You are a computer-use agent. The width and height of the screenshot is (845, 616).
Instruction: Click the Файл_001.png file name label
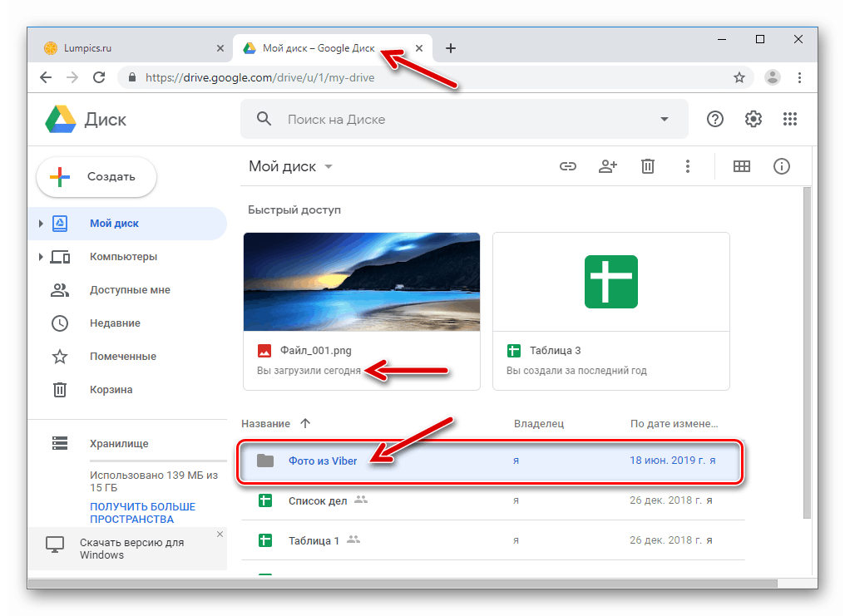(316, 351)
